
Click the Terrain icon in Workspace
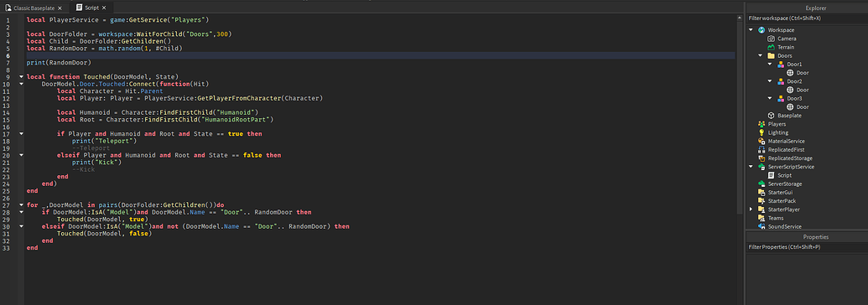pyautogui.click(x=771, y=47)
